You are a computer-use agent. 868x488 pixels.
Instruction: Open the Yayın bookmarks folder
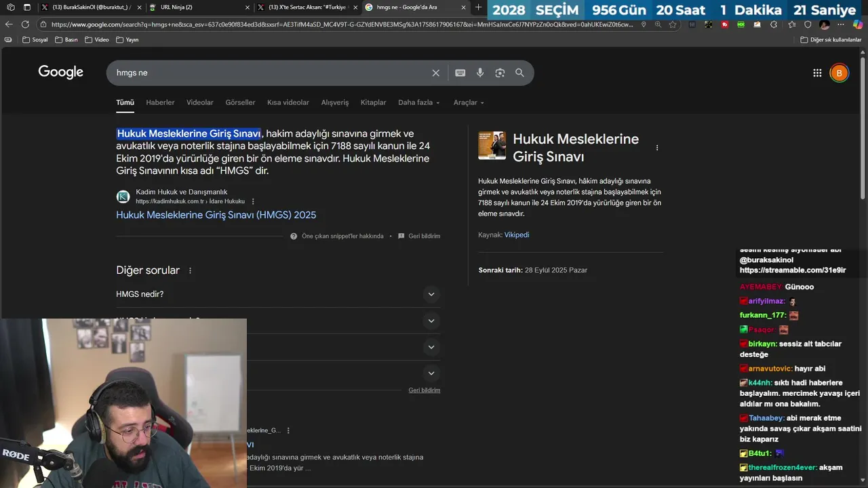click(x=127, y=39)
